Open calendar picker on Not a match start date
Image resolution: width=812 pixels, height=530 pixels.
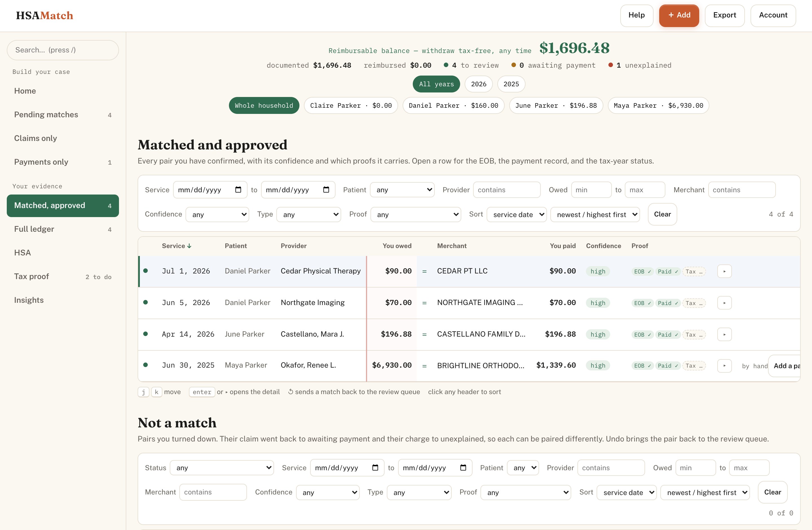[375, 468]
